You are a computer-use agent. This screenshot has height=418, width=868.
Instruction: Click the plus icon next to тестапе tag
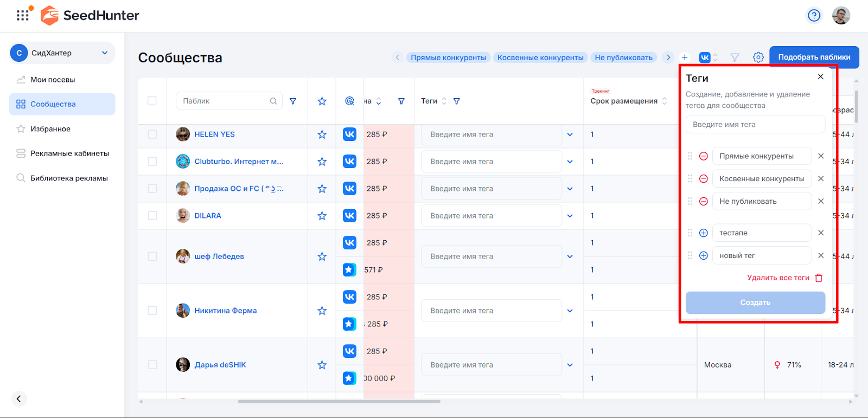(x=704, y=233)
